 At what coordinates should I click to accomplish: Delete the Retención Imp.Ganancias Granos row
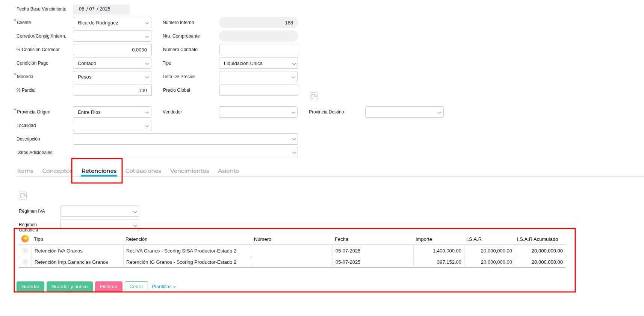click(x=25, y=262)
